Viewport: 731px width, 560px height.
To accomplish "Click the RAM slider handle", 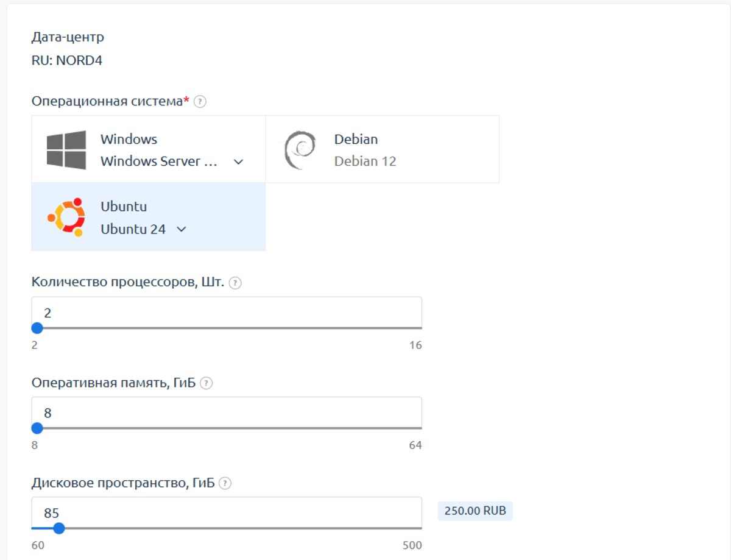I will [37, 428].
